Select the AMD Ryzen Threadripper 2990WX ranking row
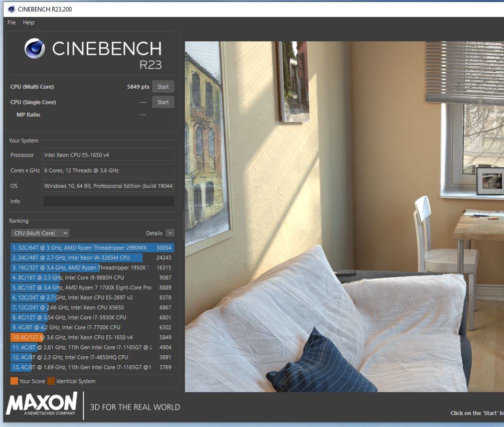The height and width of the screenshot is (427, 504). 92,248
